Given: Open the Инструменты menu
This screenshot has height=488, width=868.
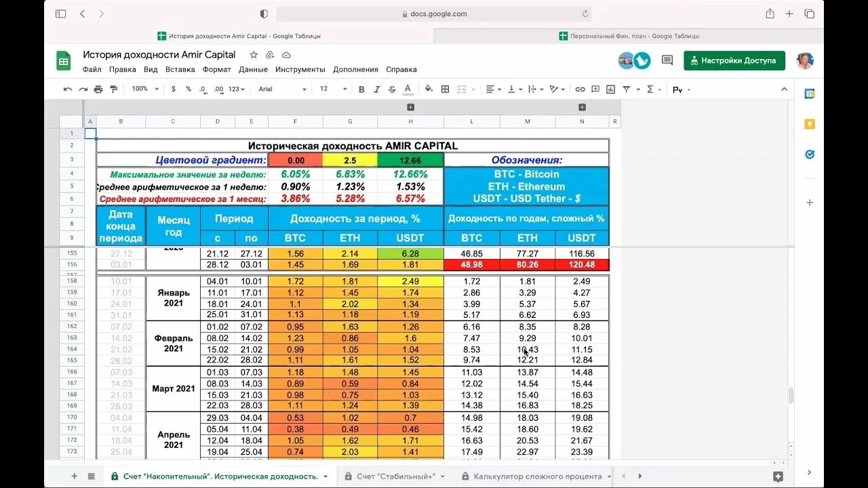Looking at the screenshot, I should tap(300, 69).
